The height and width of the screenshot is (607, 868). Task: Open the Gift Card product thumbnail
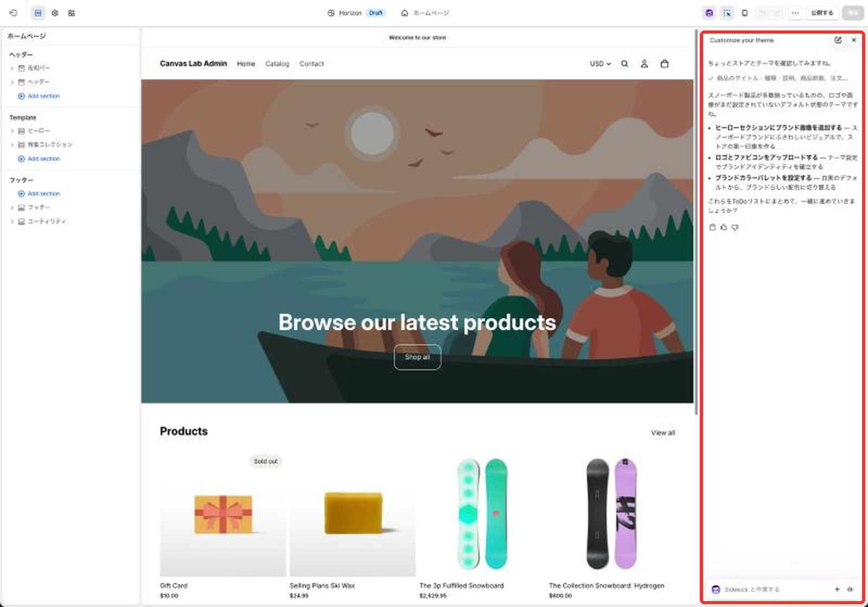222,514
